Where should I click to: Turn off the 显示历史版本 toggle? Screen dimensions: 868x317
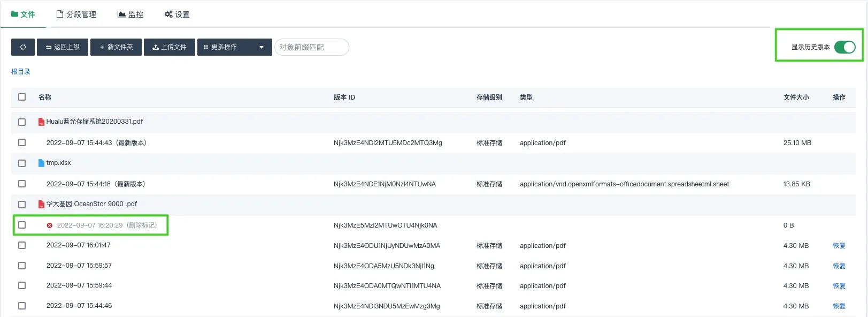844,47
